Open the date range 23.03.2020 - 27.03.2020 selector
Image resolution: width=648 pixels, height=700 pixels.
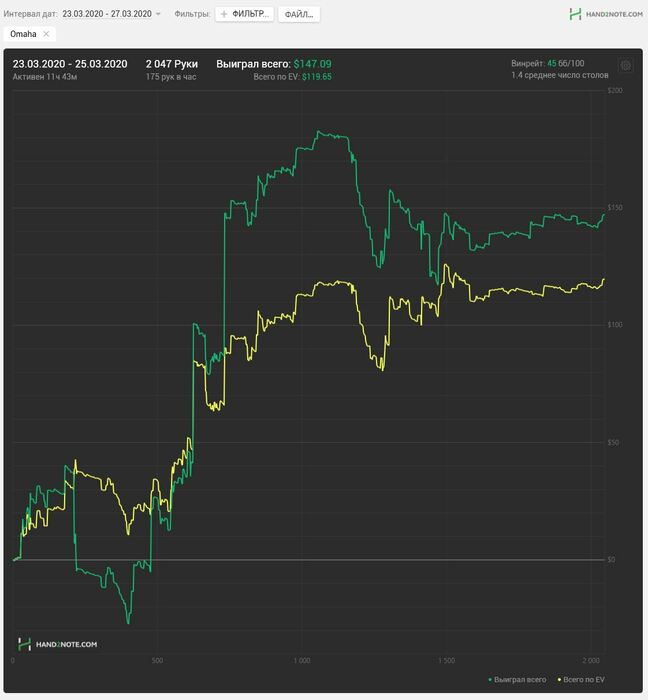point(107,14)
